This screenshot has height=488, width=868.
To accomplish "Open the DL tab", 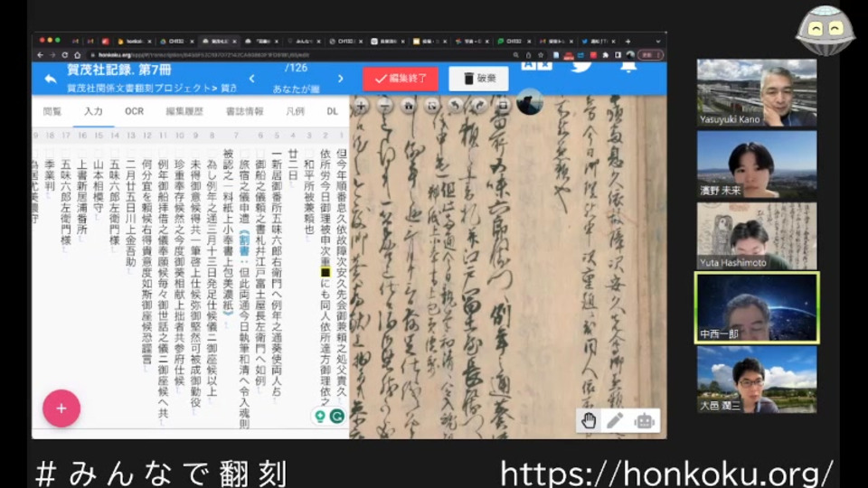I will 332,111.
